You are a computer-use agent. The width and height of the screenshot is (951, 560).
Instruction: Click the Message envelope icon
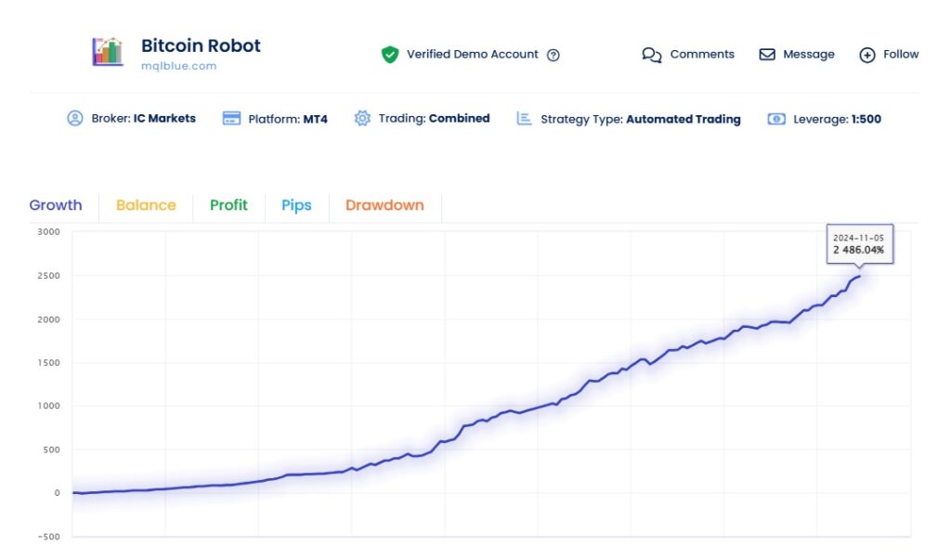[769, 55]
